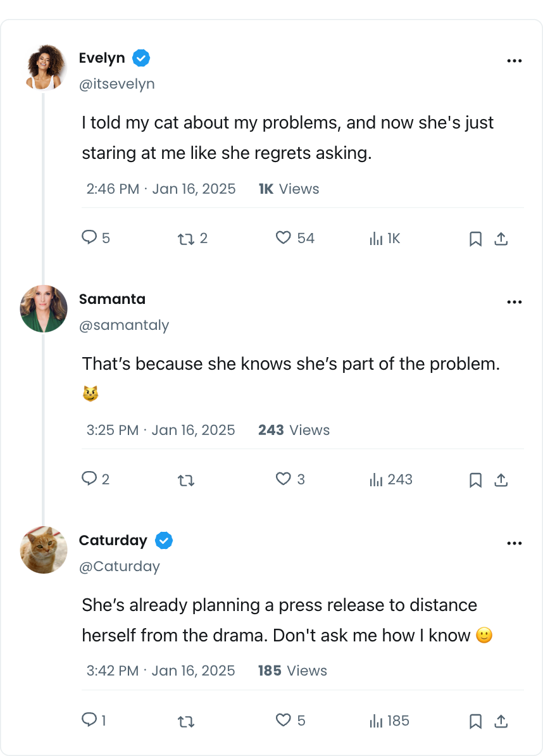Share Evelyn's tweet via upload icon
Viewport: 543px width, 756px height.
501,239
